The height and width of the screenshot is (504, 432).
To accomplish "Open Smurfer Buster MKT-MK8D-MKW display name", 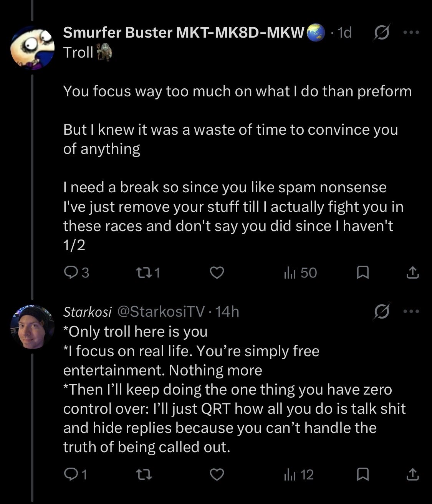I will pyautogui.click(x=184, y=33).
